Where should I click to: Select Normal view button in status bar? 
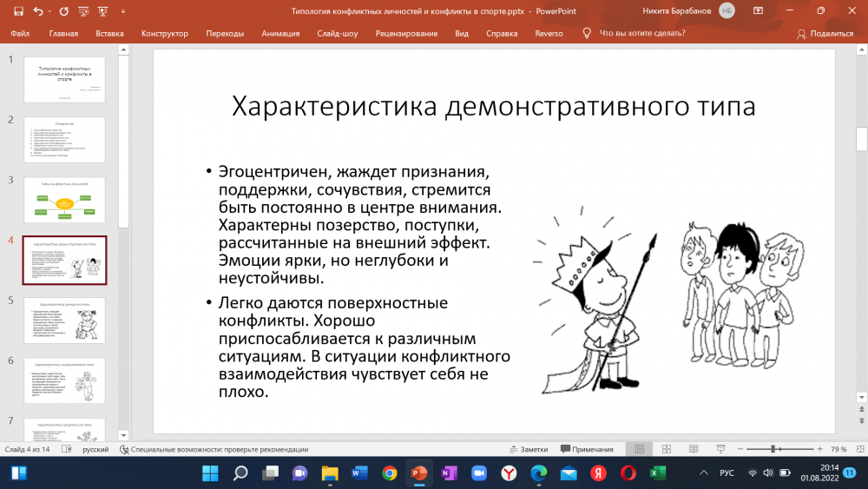coord(640,449)
